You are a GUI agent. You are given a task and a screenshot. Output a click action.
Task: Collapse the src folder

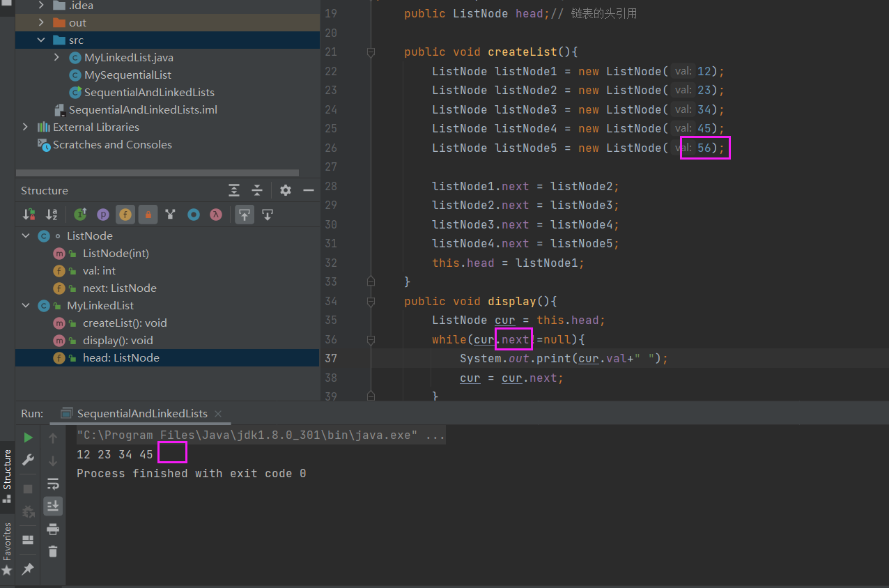40,40
